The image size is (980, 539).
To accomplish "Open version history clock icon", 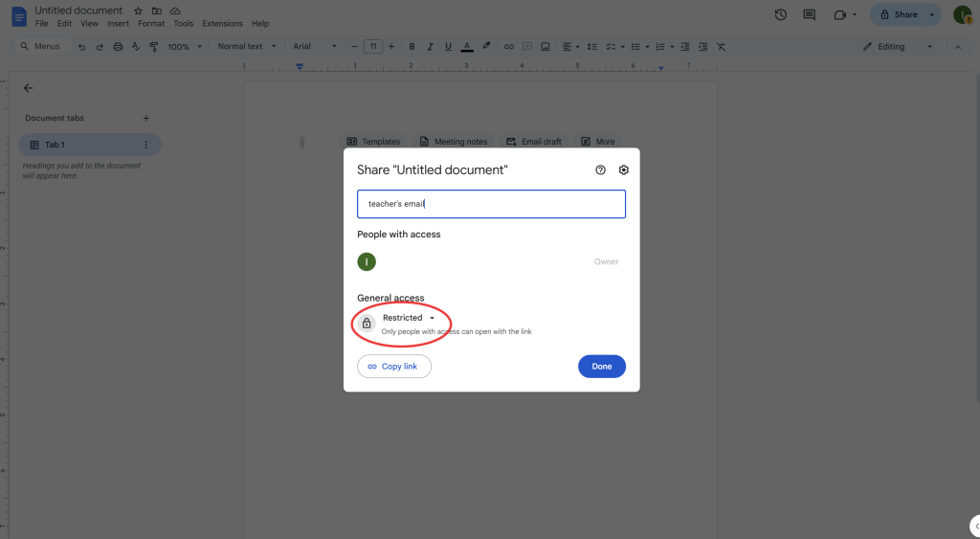I will pos(781,14).
